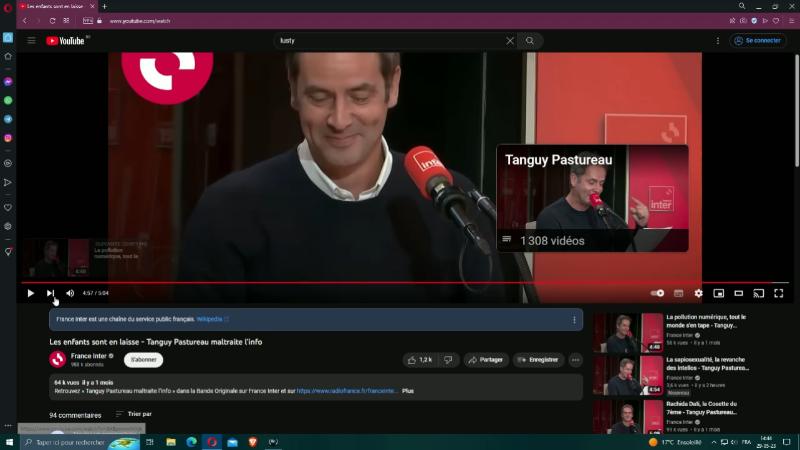Expand description with Plus
800x450 pixels.
[408, 391]
